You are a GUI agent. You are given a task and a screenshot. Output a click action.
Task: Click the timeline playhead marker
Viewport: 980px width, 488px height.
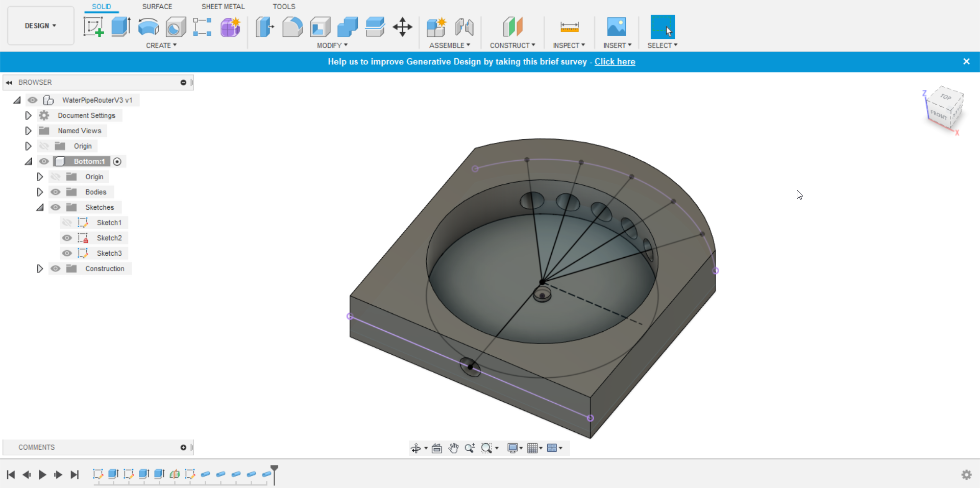point(275,469)
